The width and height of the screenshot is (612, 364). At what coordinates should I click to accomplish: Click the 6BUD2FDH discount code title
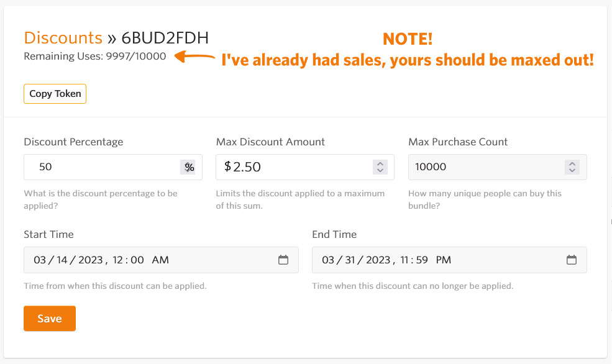point(165,38)
